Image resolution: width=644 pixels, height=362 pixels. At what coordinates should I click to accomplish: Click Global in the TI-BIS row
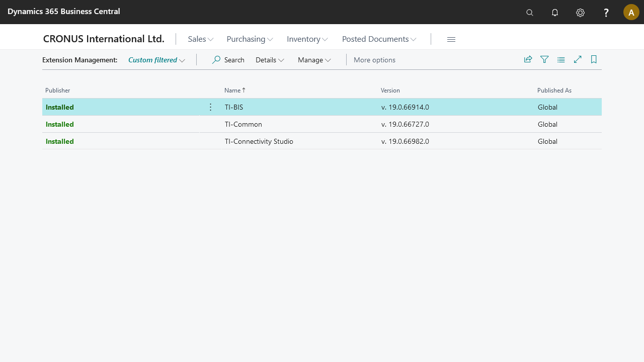(547, 107)
